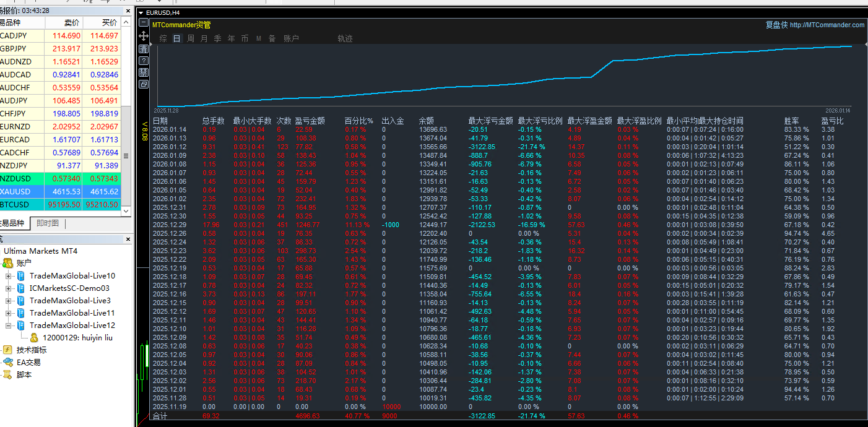The width and height of the screenshot is (868, 427).
Task: Click the market watch scrollbar down arrow
Action: [x=126, y=211]
